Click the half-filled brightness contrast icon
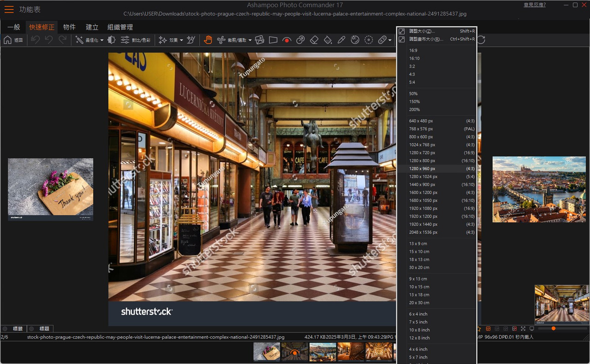 pyautogui.click(x=111, y=40)
